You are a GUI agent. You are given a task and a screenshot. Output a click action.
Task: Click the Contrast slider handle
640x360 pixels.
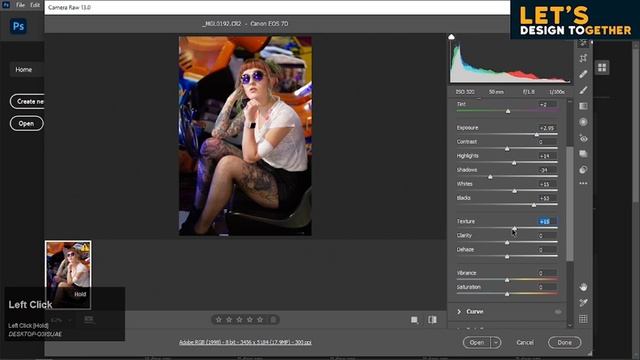(507, 149)
